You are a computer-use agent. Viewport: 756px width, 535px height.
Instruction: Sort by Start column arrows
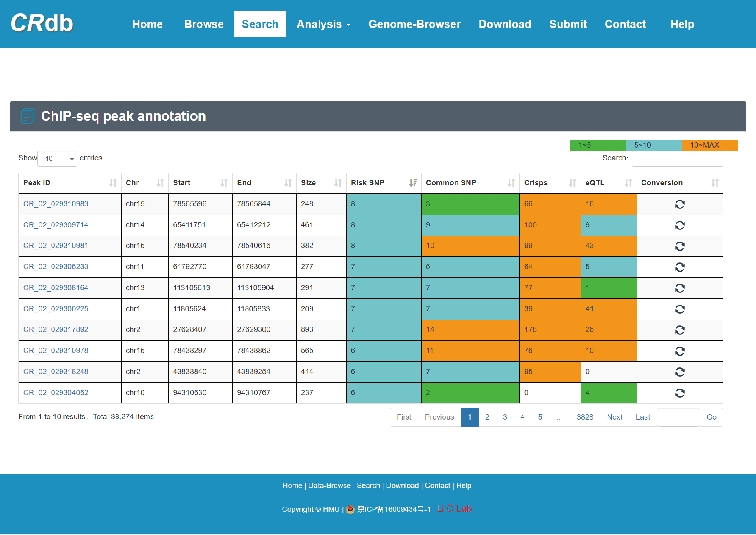[x=224, y=183]
